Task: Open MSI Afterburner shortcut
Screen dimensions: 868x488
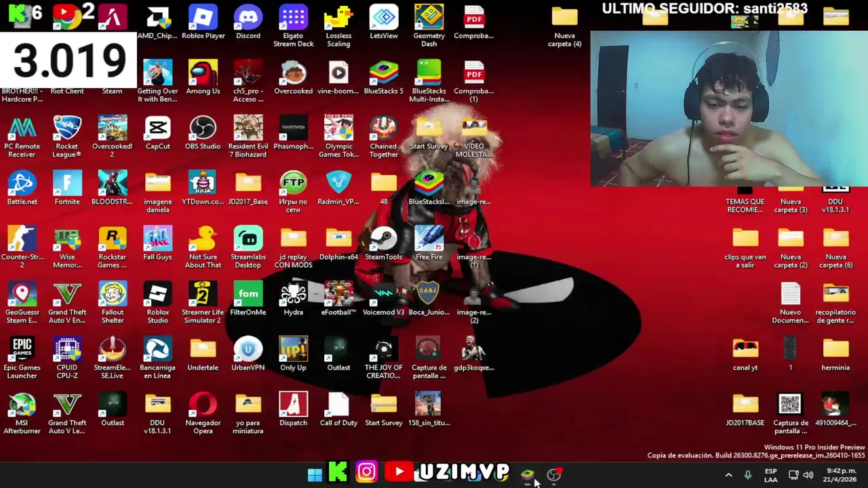Action: (x=22, y=414)
